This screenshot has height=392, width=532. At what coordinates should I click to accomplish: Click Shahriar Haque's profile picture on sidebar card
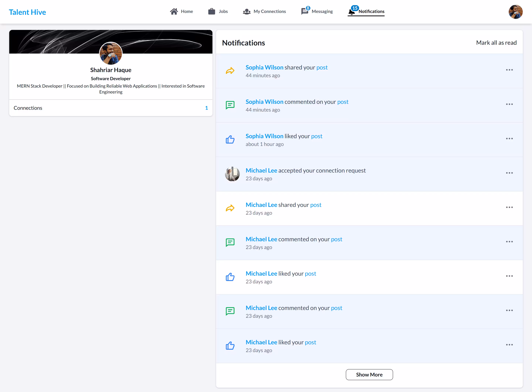point(111,53)
